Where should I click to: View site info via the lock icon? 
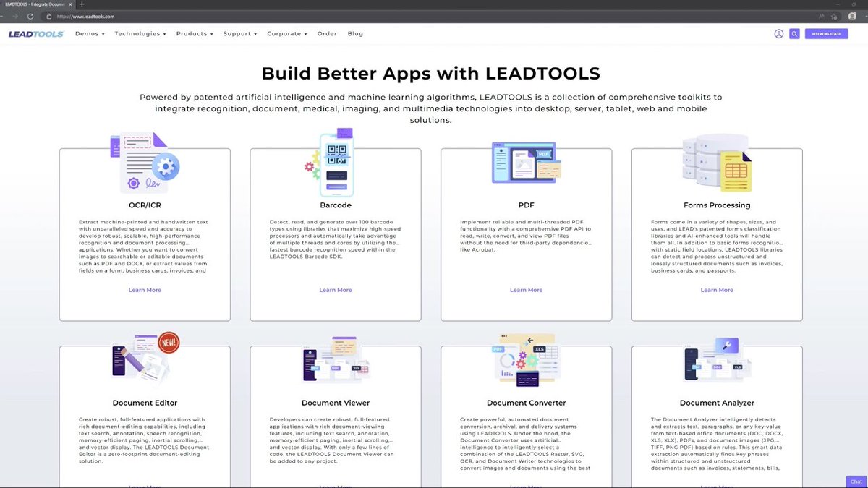click(x=49, y=16)
